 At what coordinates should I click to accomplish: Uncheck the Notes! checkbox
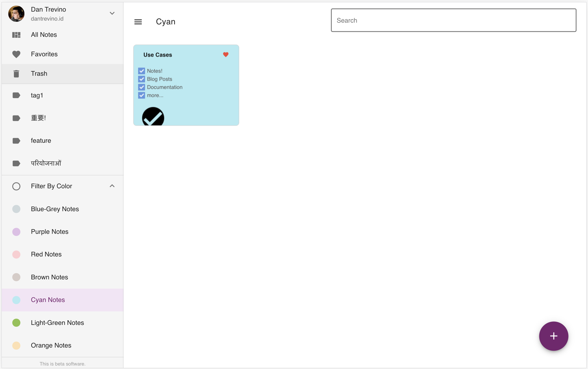click(x=141, y=71)
